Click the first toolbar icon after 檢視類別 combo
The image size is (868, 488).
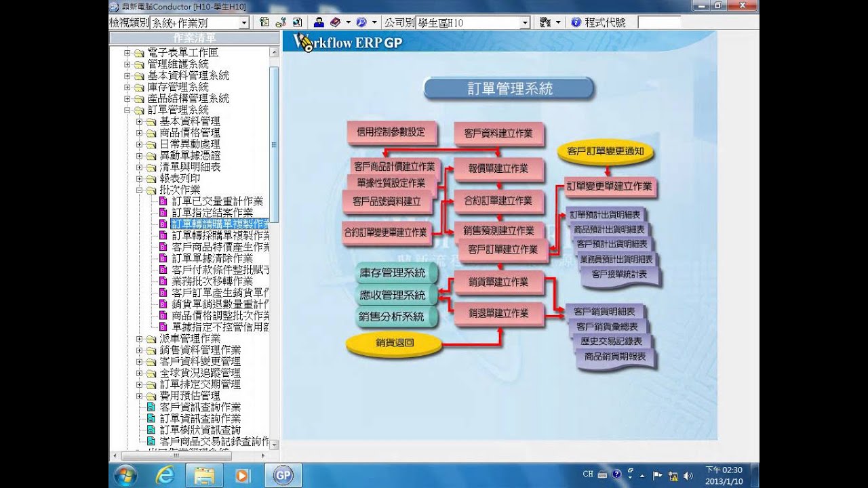[264, 22]
